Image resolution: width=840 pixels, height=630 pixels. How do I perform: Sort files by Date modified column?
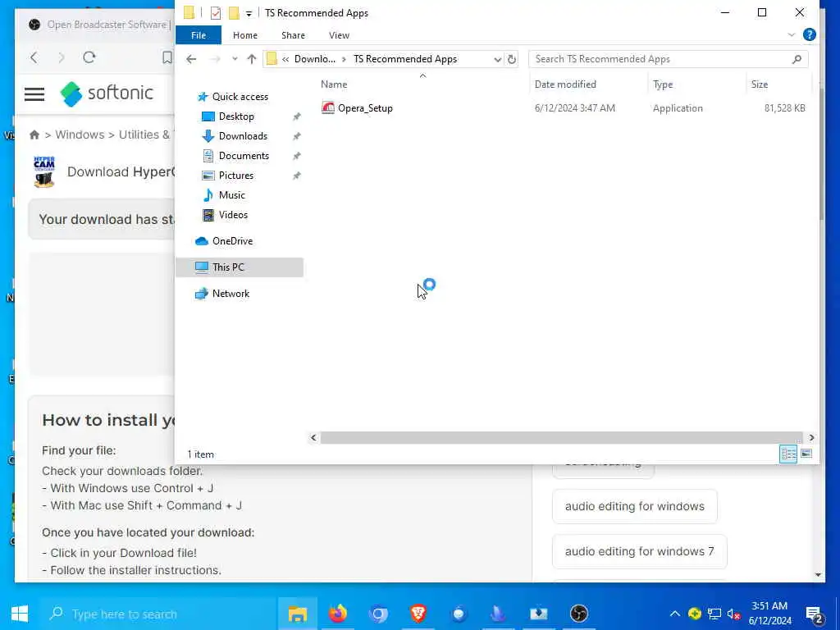tap(565, 84)
